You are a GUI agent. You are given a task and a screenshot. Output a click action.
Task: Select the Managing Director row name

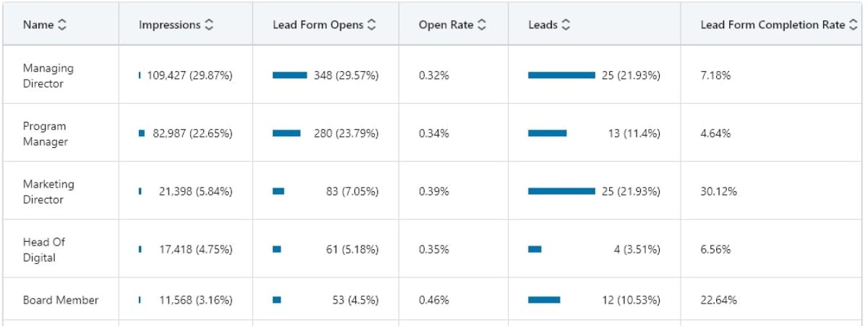48,75
